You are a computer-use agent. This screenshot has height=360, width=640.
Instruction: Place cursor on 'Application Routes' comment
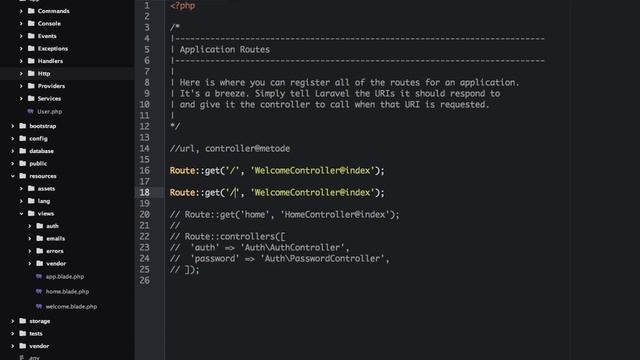pyautogui.click(x=225, y=50)
